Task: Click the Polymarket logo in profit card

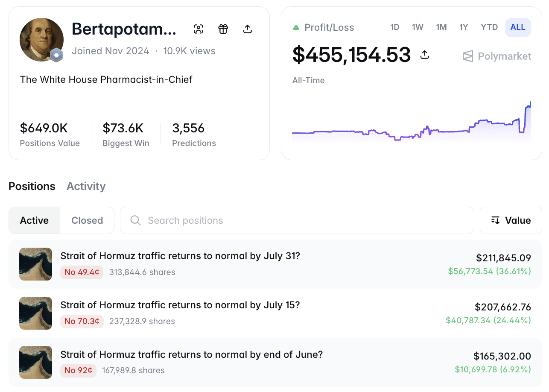Action: pyautogui.click(x=497, y=56)
